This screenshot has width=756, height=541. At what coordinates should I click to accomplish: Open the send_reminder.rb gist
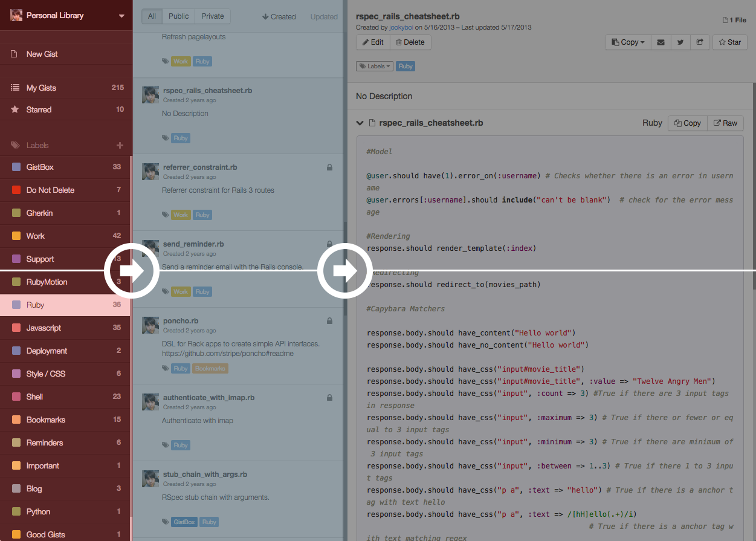click(x=193, y=244)
